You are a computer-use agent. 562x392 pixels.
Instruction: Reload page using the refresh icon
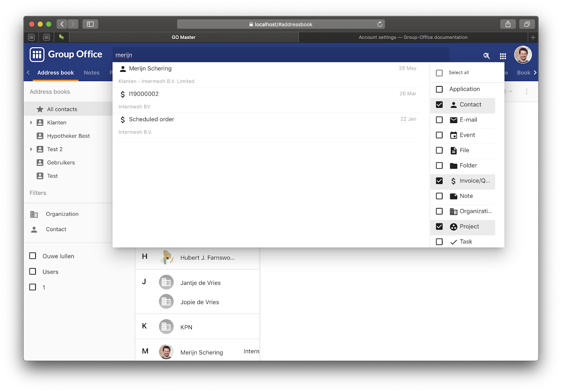380,24
